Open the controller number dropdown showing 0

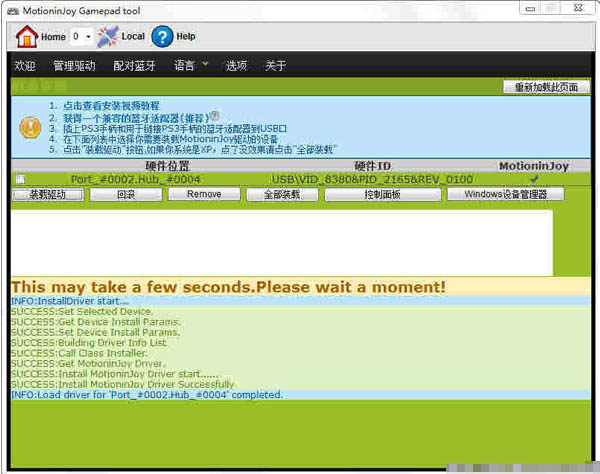tap(82, 37)
